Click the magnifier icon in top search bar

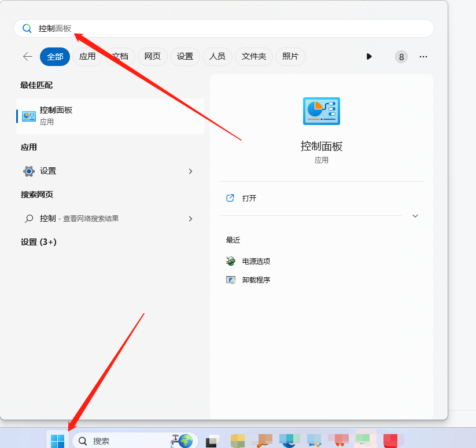click(27, 28)
